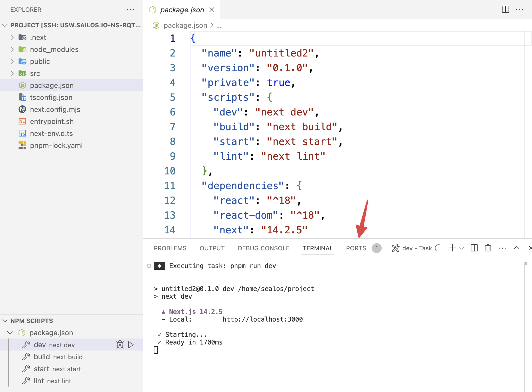This screenshot has width=532, height=392.
Task: Maximize panel size with up chevron
Action: [516, 248]
